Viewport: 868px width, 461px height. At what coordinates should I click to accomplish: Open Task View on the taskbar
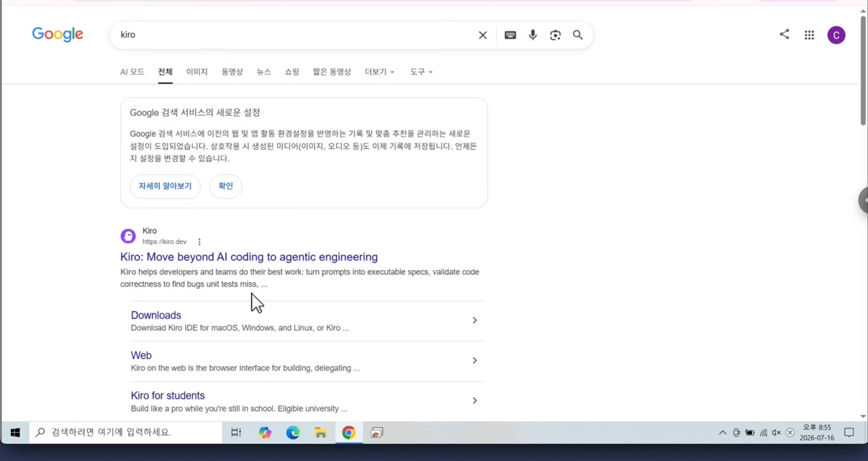point(236,433)
